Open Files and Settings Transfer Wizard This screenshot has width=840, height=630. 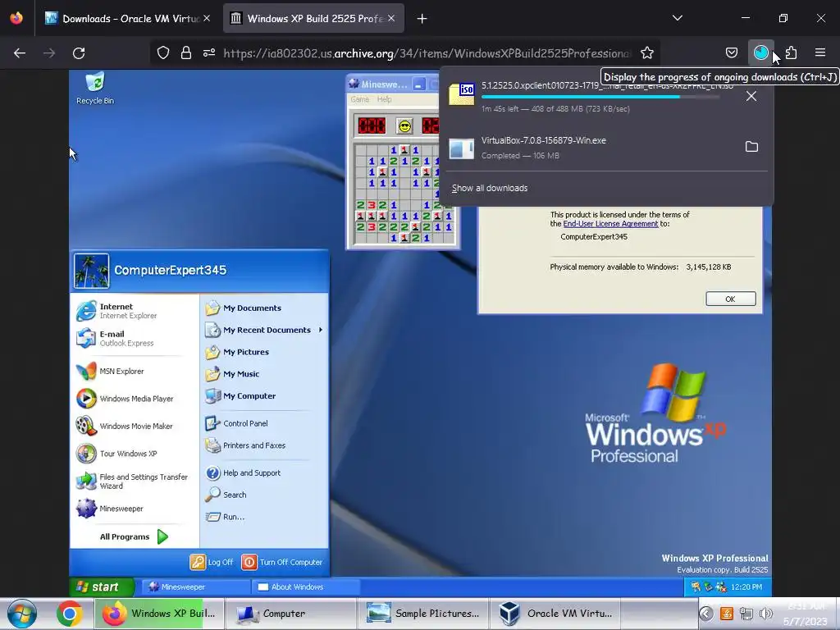tap(132, 481)
